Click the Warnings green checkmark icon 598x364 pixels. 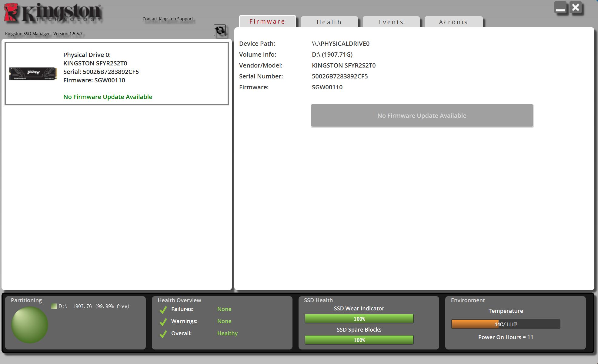[163, 322]
